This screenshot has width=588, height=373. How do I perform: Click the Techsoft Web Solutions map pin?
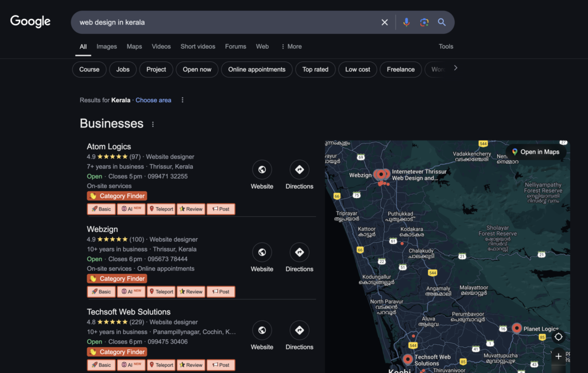click(408, 359)
